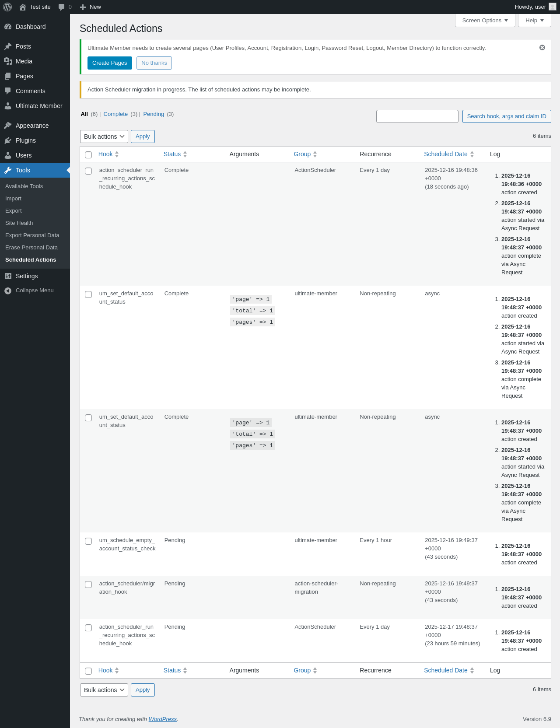Click the Create Pages button
Screen dimensions: 560x728
pos(110,63)
